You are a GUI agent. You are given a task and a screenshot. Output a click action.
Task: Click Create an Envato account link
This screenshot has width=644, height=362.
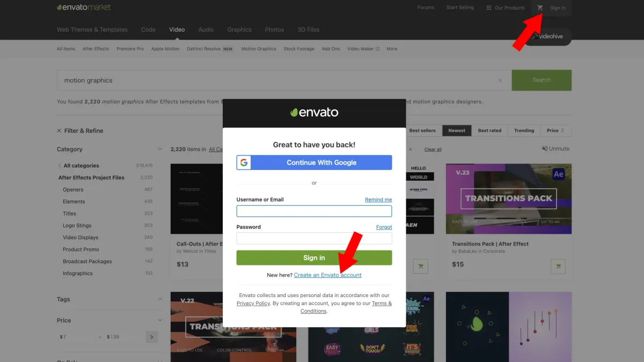pyautogui.click(x=328, y=275)
